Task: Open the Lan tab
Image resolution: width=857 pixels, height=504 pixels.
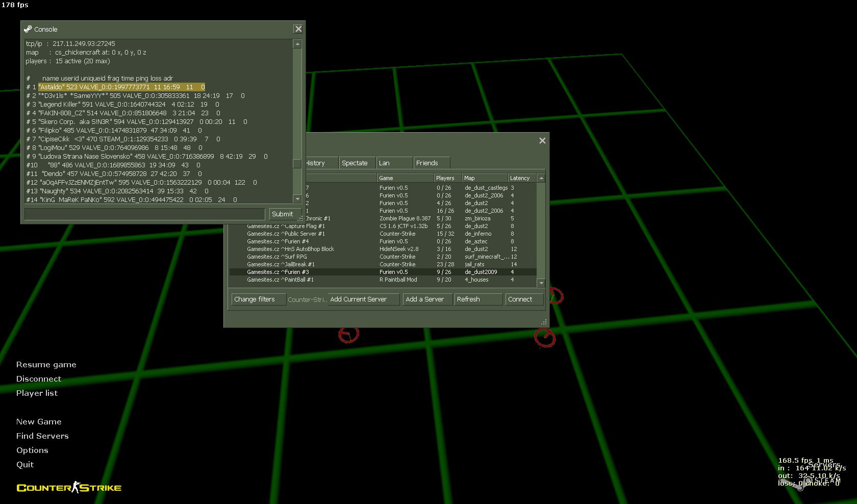Action: 395,163
